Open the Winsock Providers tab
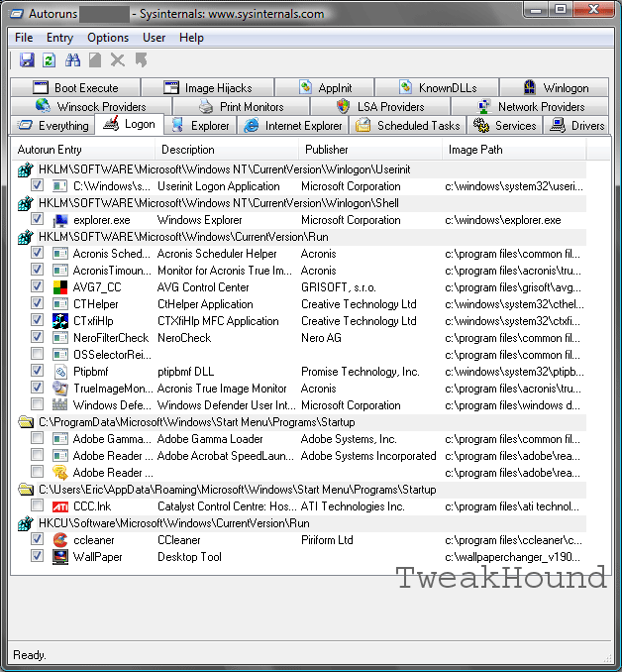Image resolution: width=622 pixels, height=672 pixels. point(91,107)
